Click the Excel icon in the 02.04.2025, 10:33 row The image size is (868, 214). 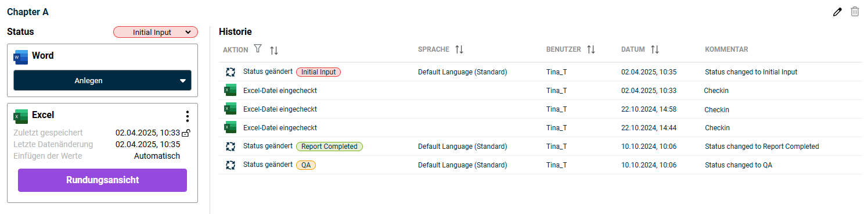point(230,90)
